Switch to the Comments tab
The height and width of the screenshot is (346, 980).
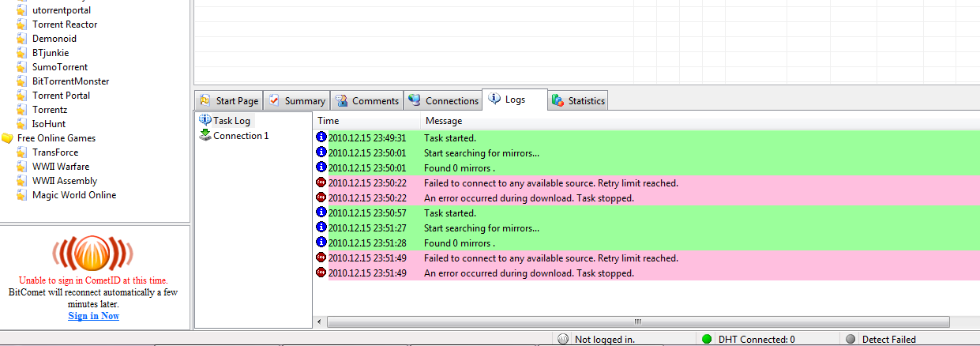[x=367, y=101]
